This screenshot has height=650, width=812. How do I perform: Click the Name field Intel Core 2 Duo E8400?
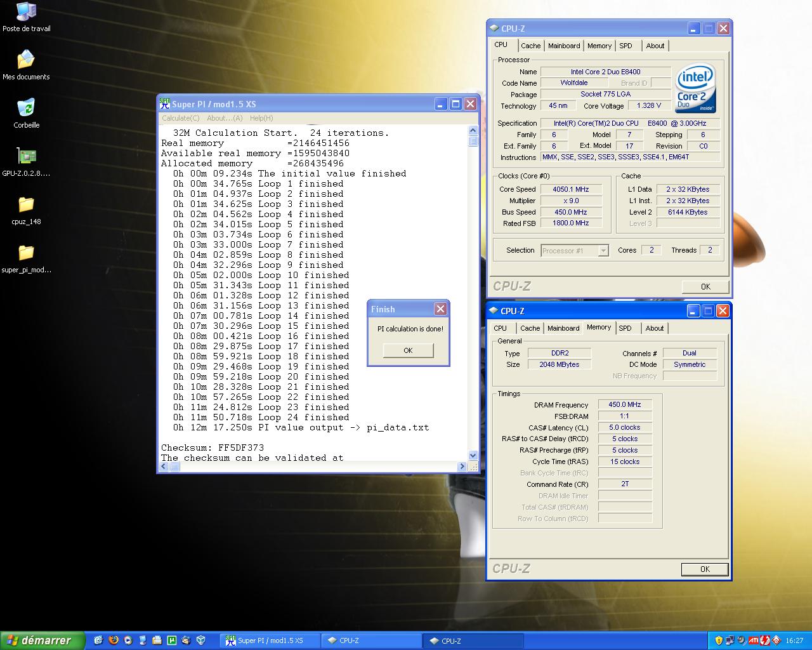pos(605,72)
